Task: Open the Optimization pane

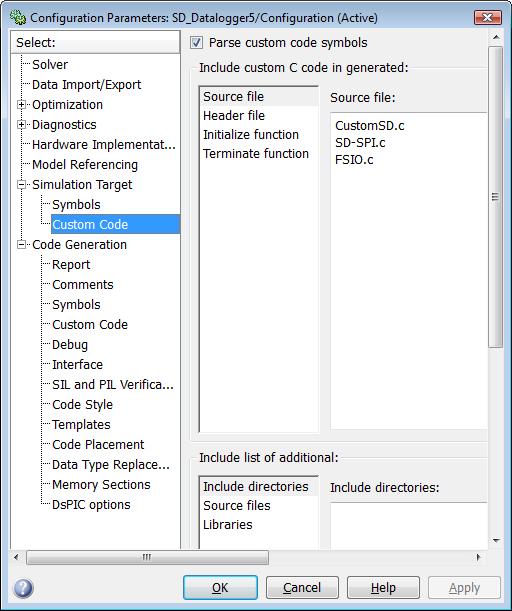Action: [x=67, y=104]
